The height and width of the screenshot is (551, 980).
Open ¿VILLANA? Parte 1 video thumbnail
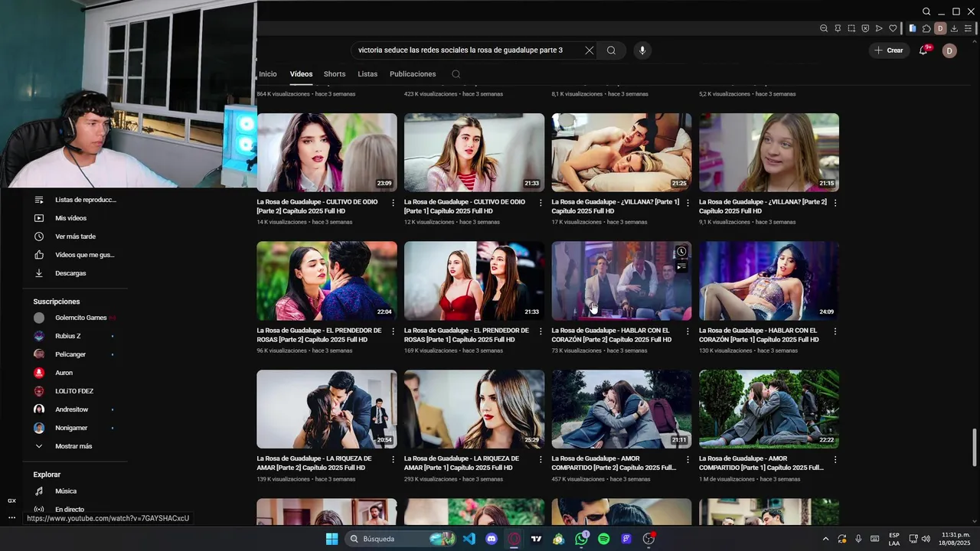(x=622, y=152)
